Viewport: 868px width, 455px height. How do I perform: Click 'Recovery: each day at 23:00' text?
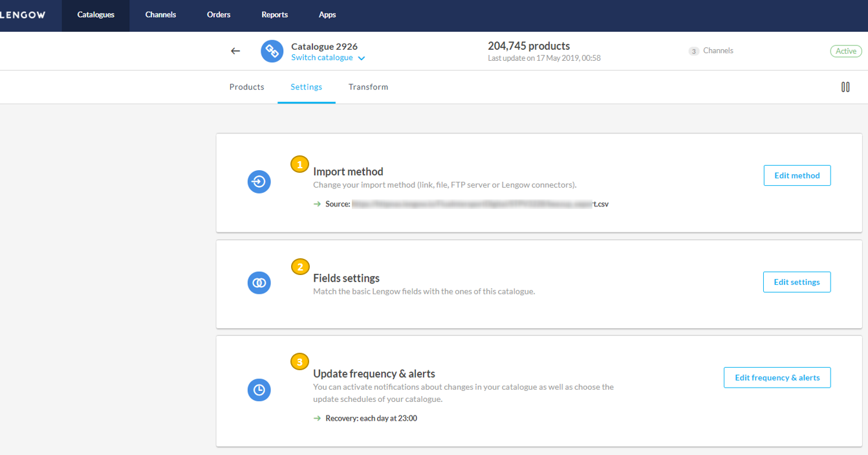pyautogui.click(x=371, y=418)
